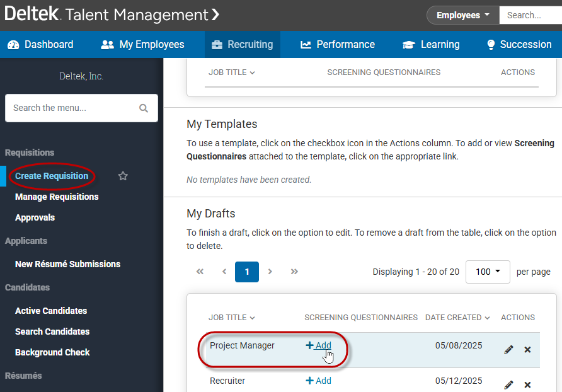Delete the Recruiter draft
562x392 pixels.
527,385
